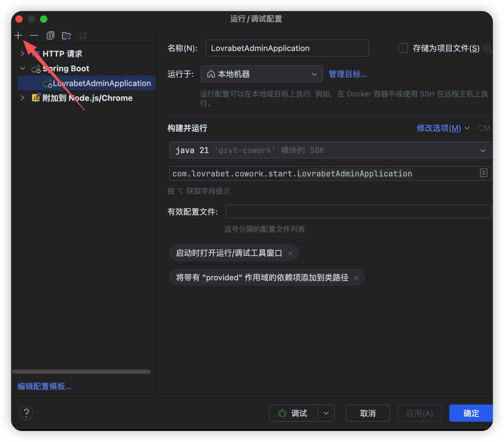Open the dropdown arrow next to 调试

[326, 413]
